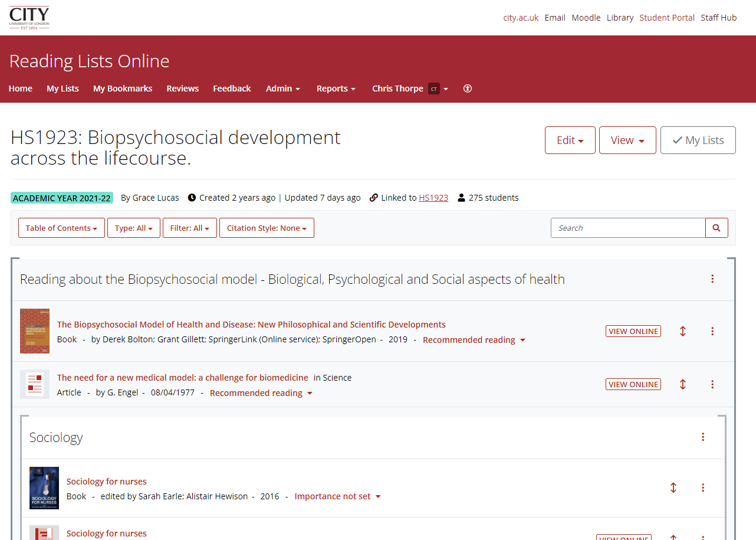Open the three-dot menu on the Engel article
This screenshot has height=540, width=756.
click(712, 384)
